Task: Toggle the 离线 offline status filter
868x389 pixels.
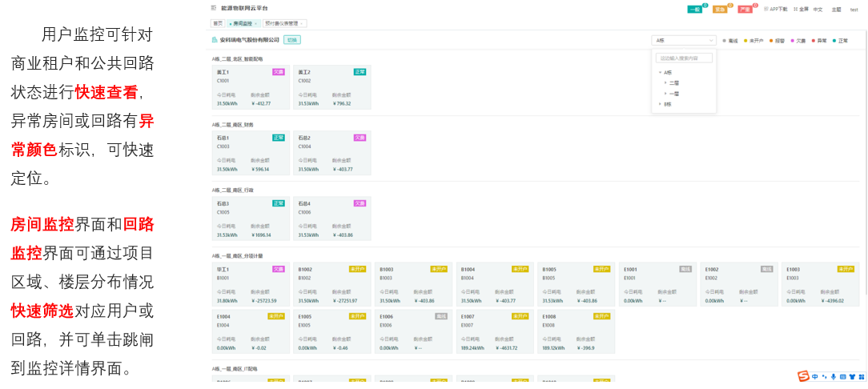Action: point(730,40)
